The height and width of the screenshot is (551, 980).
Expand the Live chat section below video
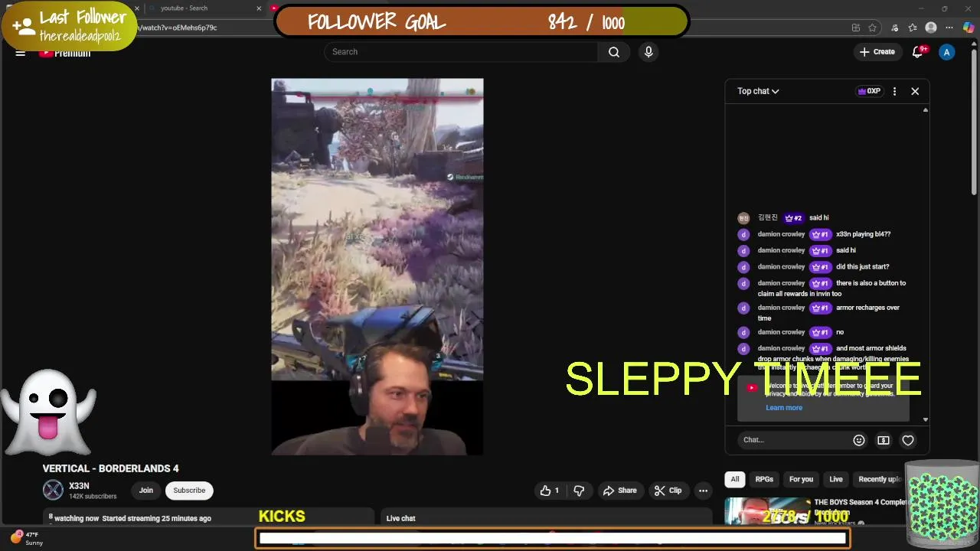coord(547,518)
